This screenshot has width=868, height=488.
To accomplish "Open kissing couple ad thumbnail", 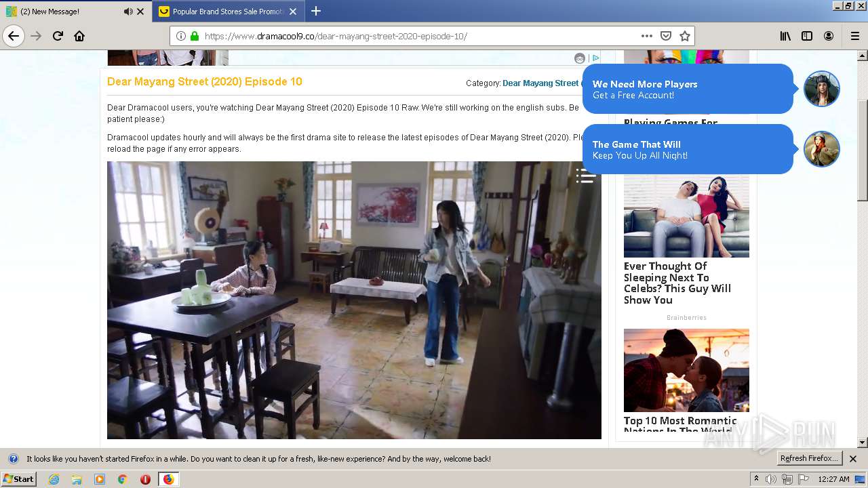I will 686,370.
